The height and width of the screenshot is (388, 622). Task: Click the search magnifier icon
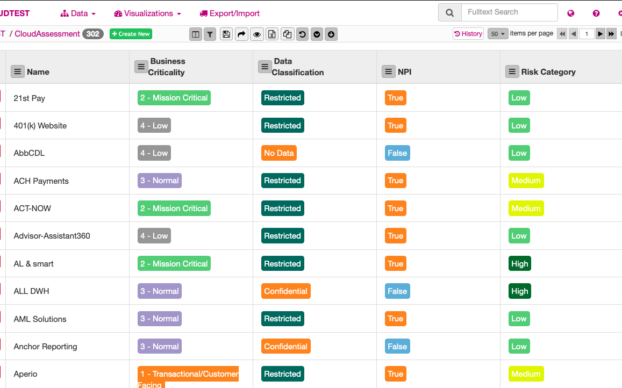point(449,13)
